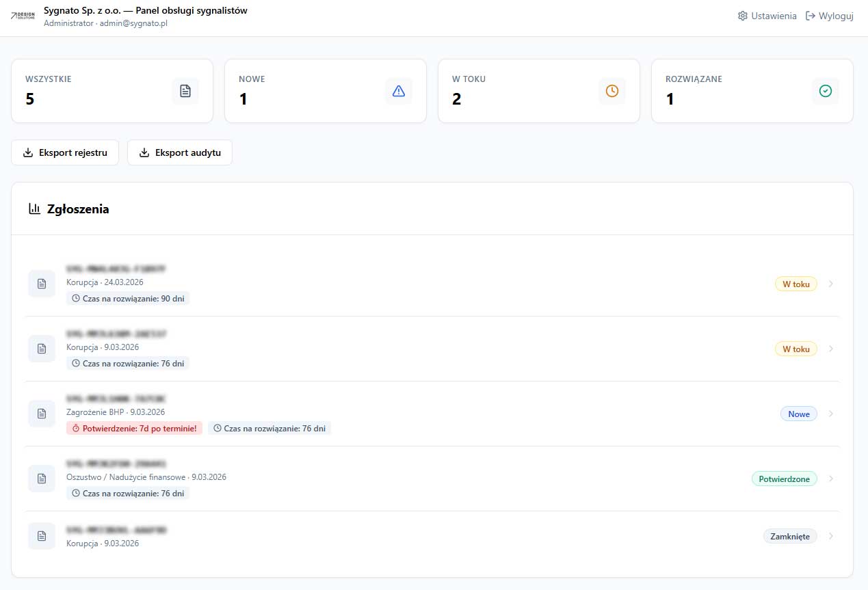Screen dimensions: 868x590
Task: Log out with Wyloguj
Action: click(x=830, y=16)
